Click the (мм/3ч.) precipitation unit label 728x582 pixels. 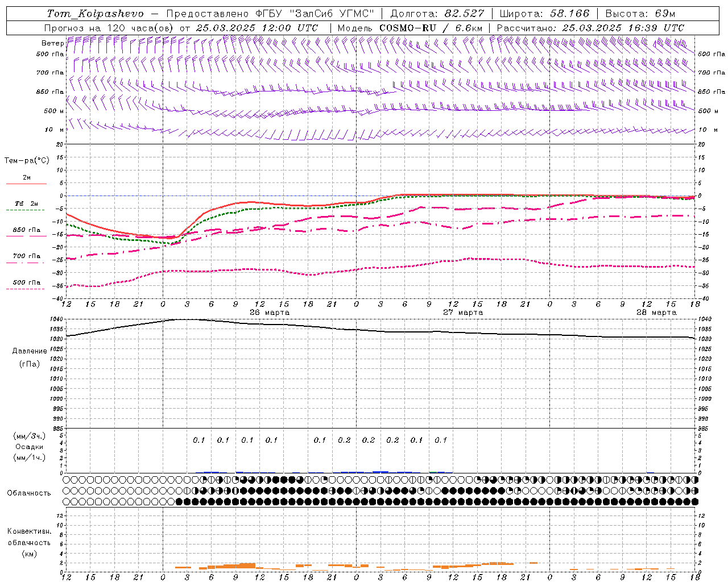coord(30,436)
